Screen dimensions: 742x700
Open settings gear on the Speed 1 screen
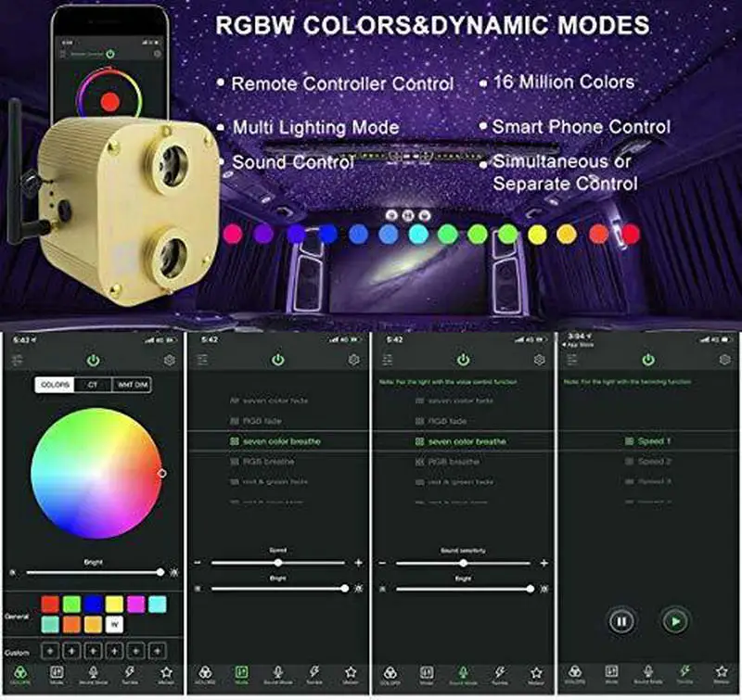(724, 360)
